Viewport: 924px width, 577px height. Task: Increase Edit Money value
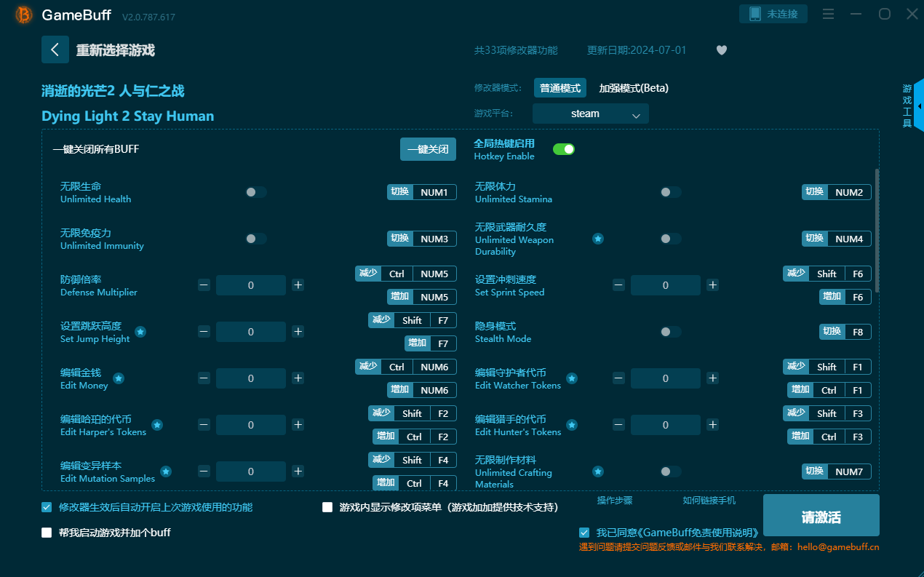(298, 378)
